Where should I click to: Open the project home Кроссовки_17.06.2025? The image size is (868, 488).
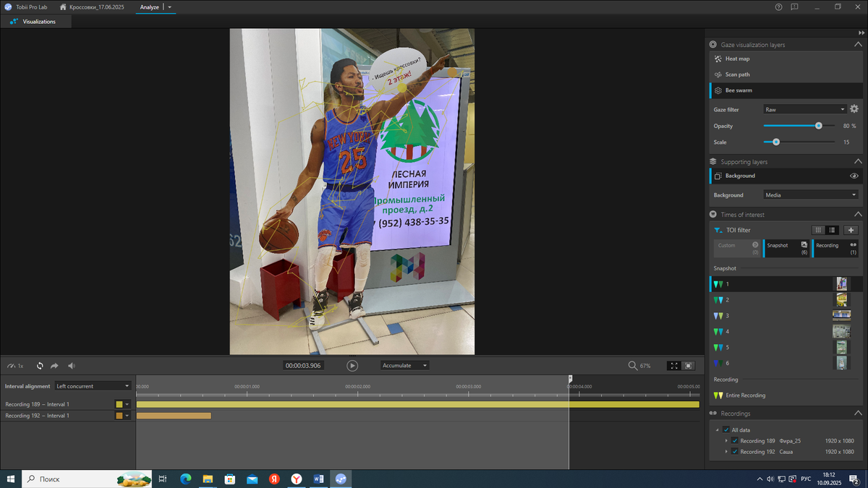pos(93,7)
